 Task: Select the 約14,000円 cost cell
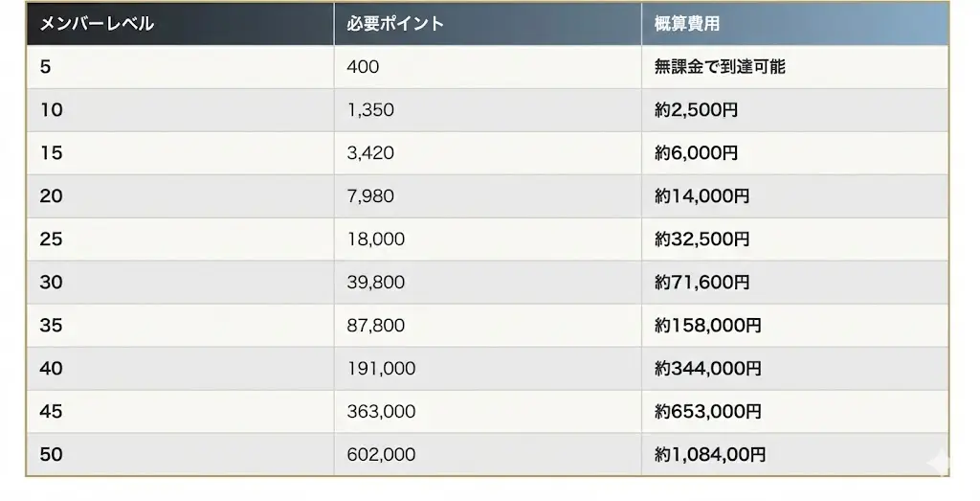pyautogui.click(x=702, y=196)
